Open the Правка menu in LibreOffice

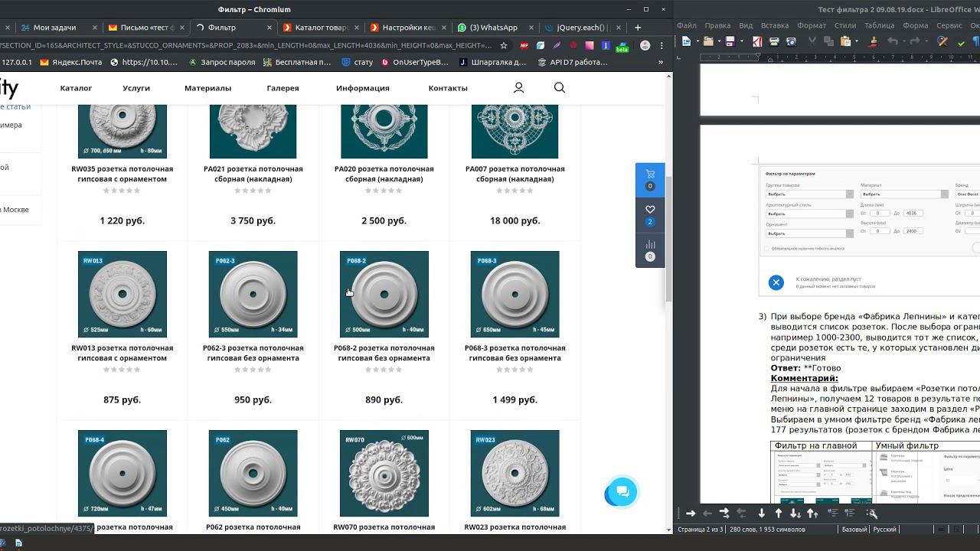717,25
